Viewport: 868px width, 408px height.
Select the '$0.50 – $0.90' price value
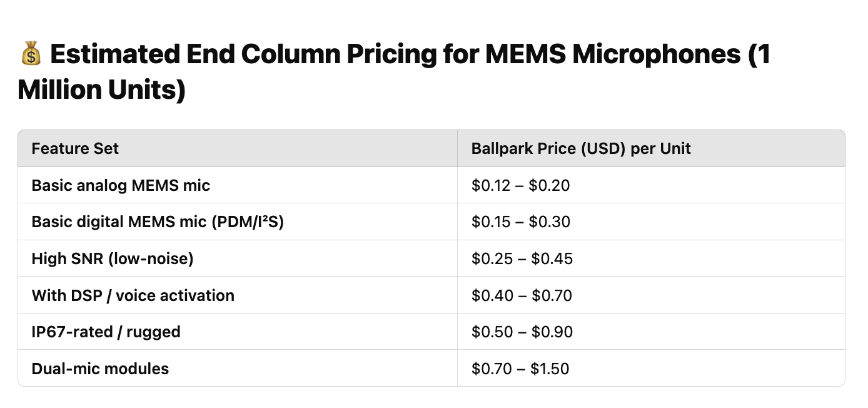(522, 332)
